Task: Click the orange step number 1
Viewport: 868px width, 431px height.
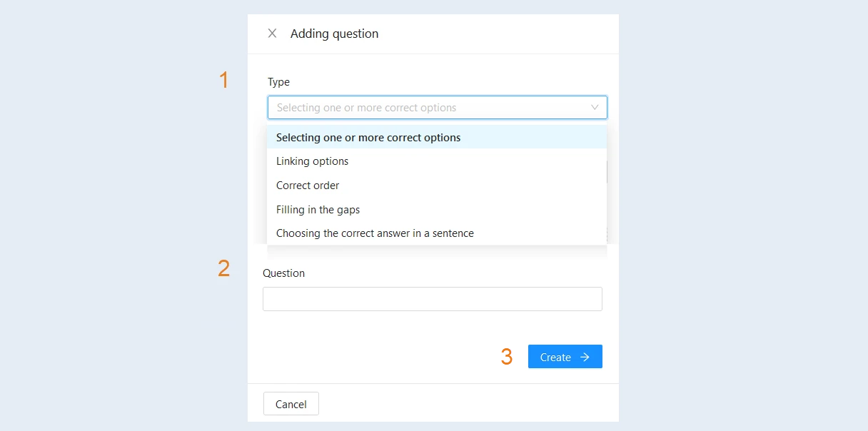Action: (x=224, y=80)
